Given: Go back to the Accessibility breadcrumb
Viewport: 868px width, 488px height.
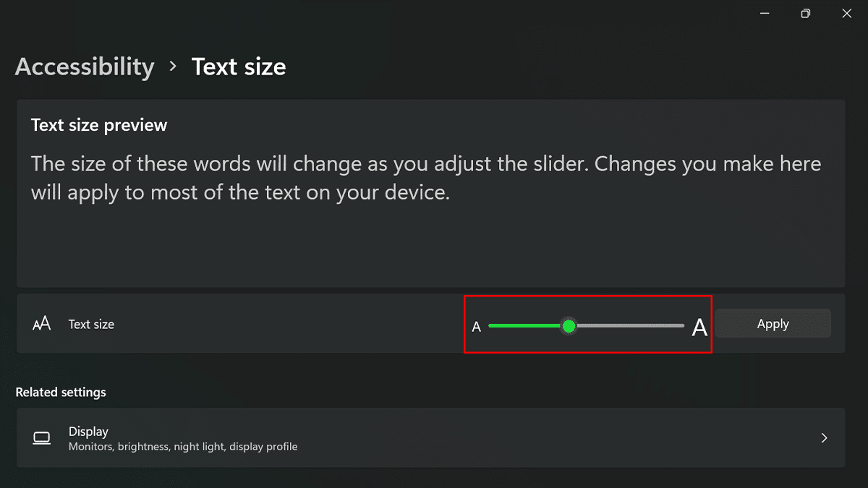Looking at the screenshot, I should click(x=85, y=67).
